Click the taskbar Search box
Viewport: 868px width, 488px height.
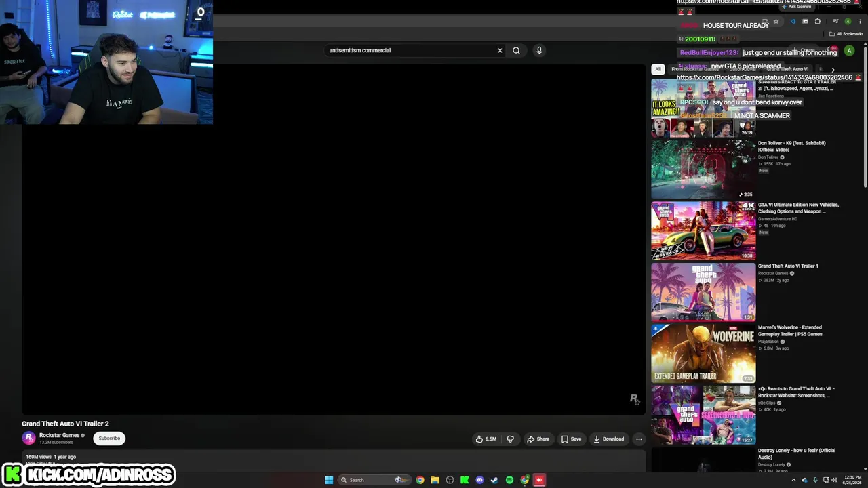[x=374, y=480]
